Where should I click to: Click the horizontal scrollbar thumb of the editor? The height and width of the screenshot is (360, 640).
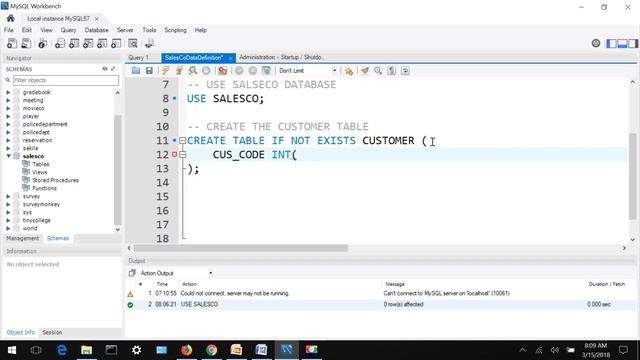coord(241,248)
